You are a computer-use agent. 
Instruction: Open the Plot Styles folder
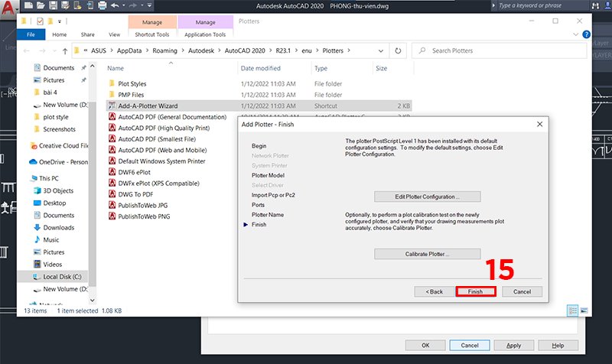(132, 83)
